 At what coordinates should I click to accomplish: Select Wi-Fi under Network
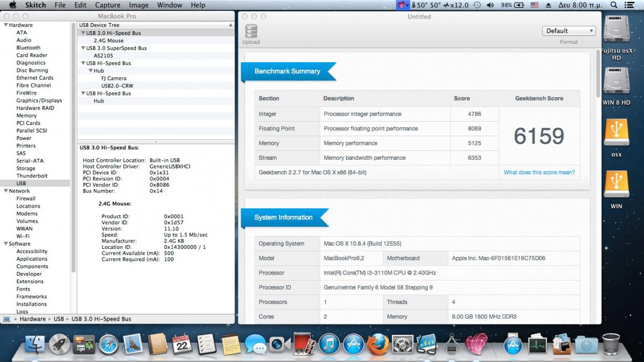(23, 236)
